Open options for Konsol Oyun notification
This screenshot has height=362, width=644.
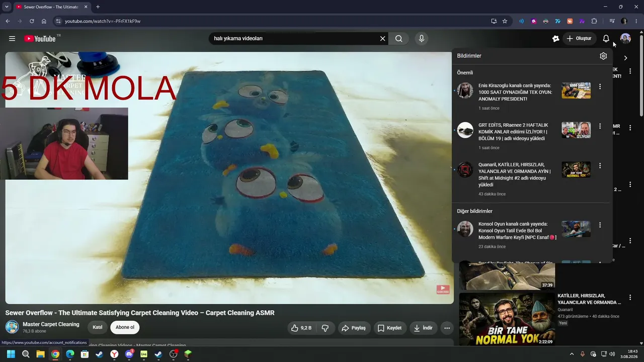tap(600, 225)
